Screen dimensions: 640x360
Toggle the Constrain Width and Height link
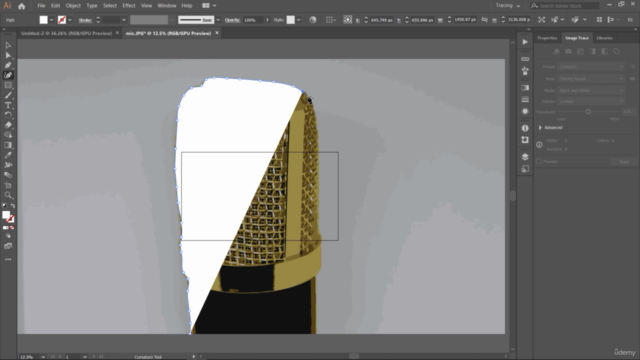(484, 20)
